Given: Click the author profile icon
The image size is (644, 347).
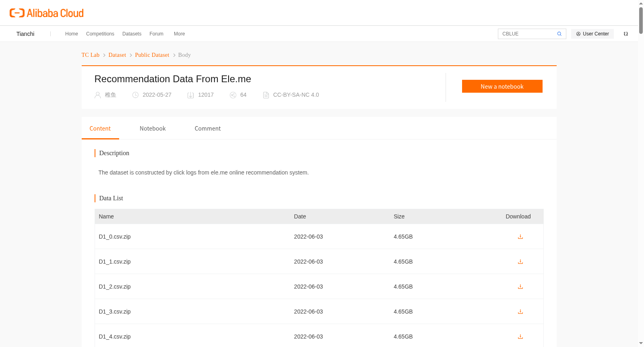Looking at the screenshot, I should click(x=98, y=95).
